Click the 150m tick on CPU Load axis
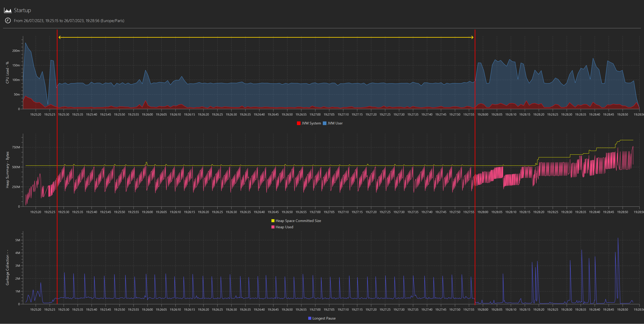The height and width of the screenshot is (324, 644). [x=16, y=65]
